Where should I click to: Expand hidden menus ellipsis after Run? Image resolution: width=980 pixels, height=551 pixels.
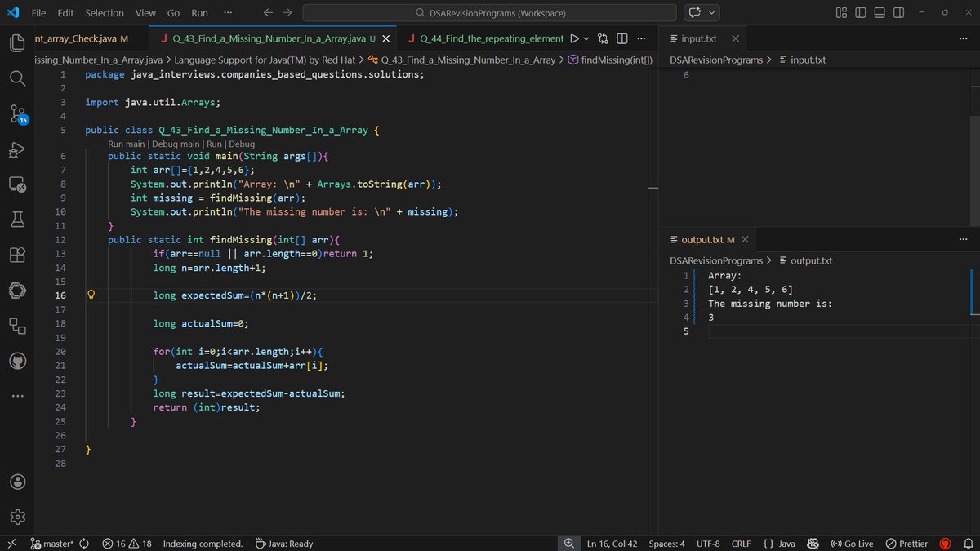[x=227, y=13]
